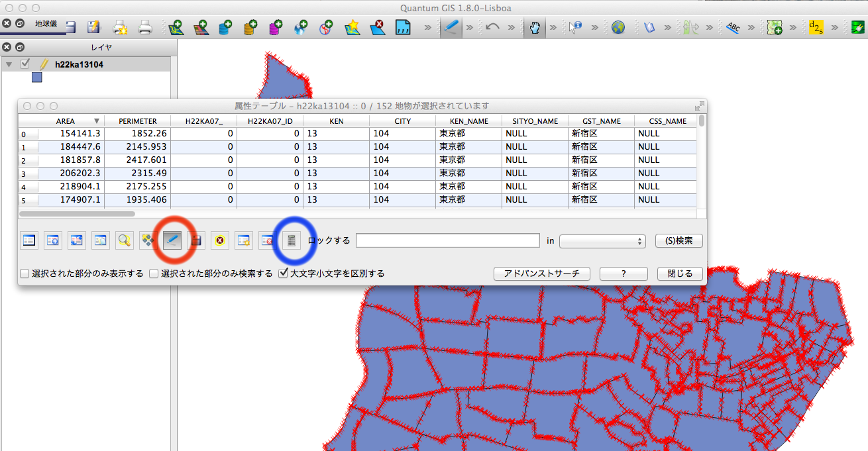This screenshot has height=451, width=868.
Task: Click the (S)検索 search button
Action: click(x=678, y=241)
